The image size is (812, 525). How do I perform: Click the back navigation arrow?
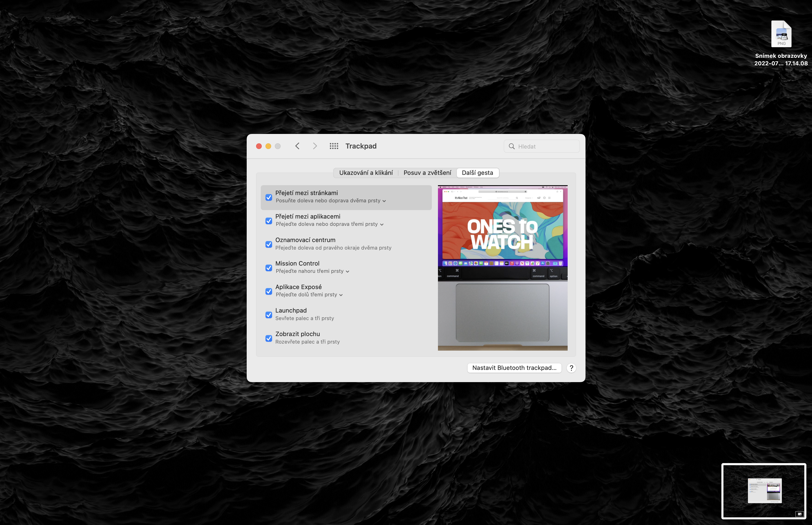pos(297,146)
